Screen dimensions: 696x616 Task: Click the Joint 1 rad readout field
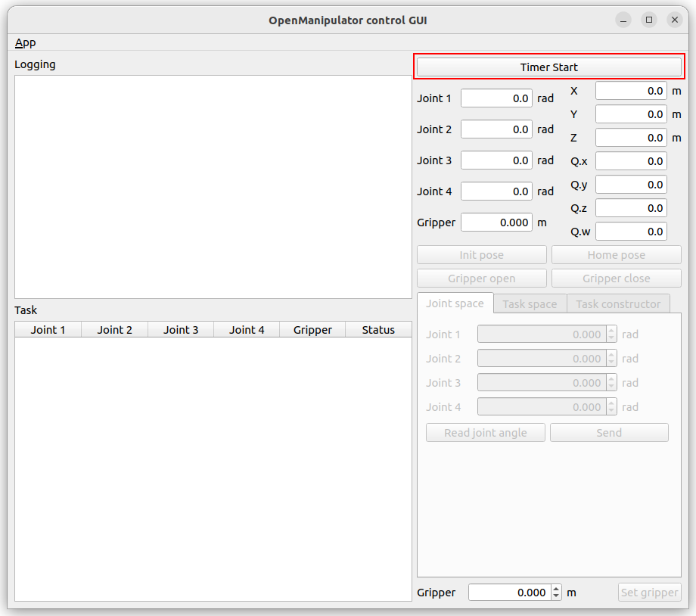[x=496, y=98]
